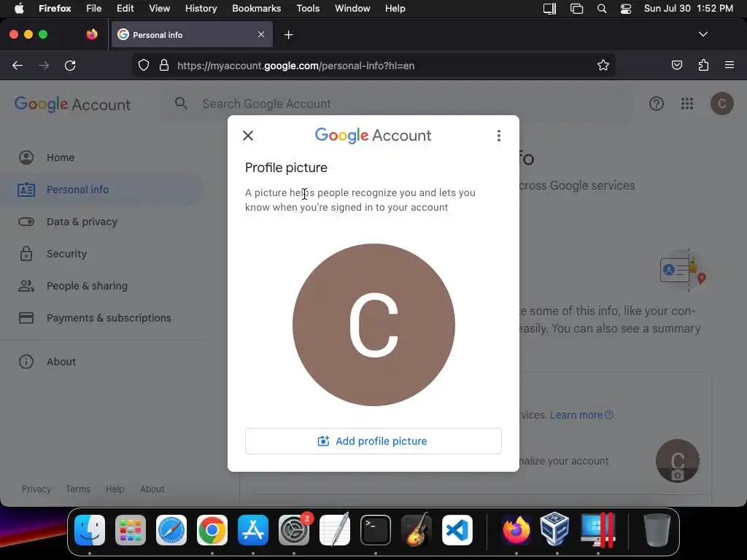The width and height of the screenshot is (747, 560).
Task: Click the account avatar in page header
Action: point(721,104)
